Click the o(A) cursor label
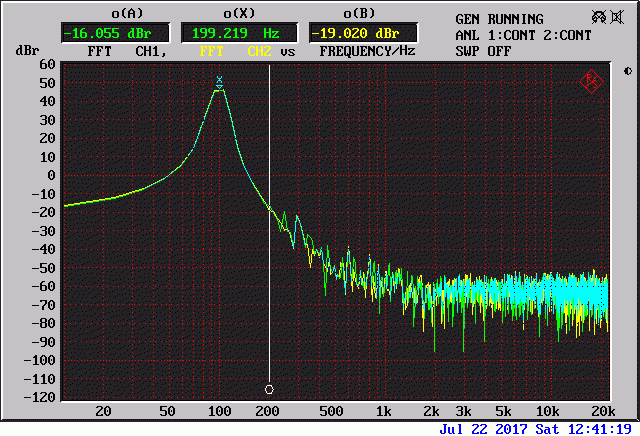Viewport: 640px width, 436px height. [x=127, y=14]
